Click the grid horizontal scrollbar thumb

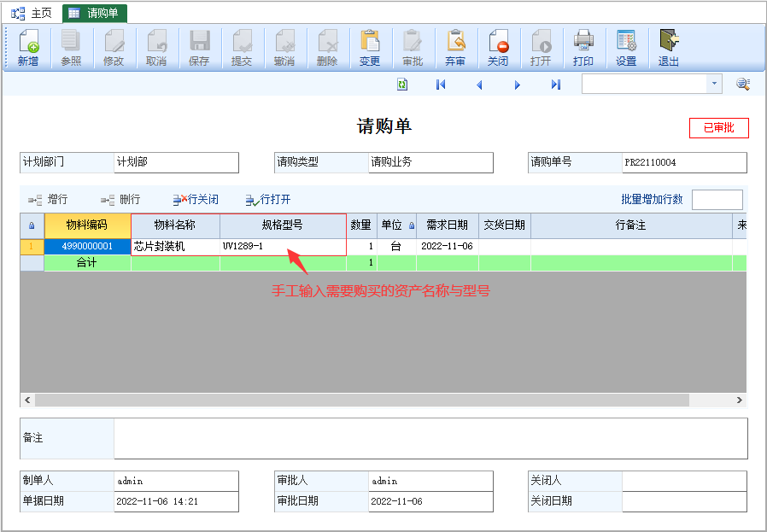coord(362,400)
